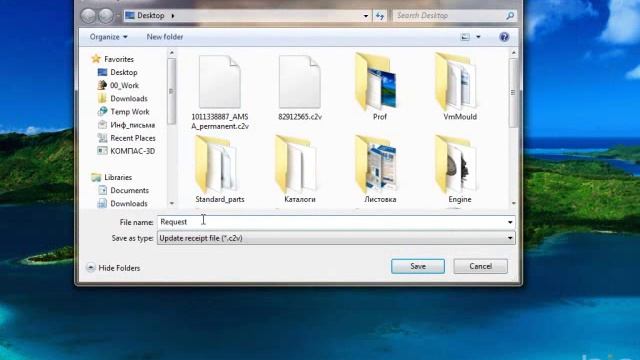Viewport: 640px width, 360px height.
Task: Click the Downloads folder icon under Favorites
Action: tap(102, 98)
